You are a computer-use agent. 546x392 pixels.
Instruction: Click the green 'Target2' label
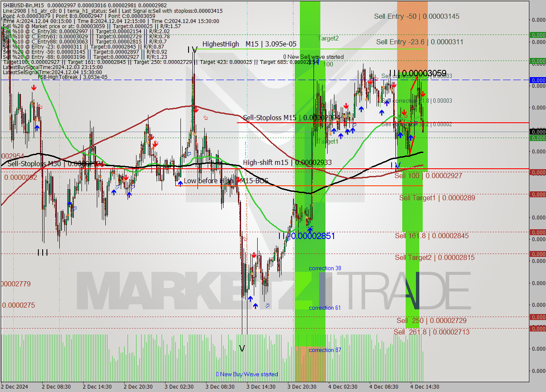point(328,38)
